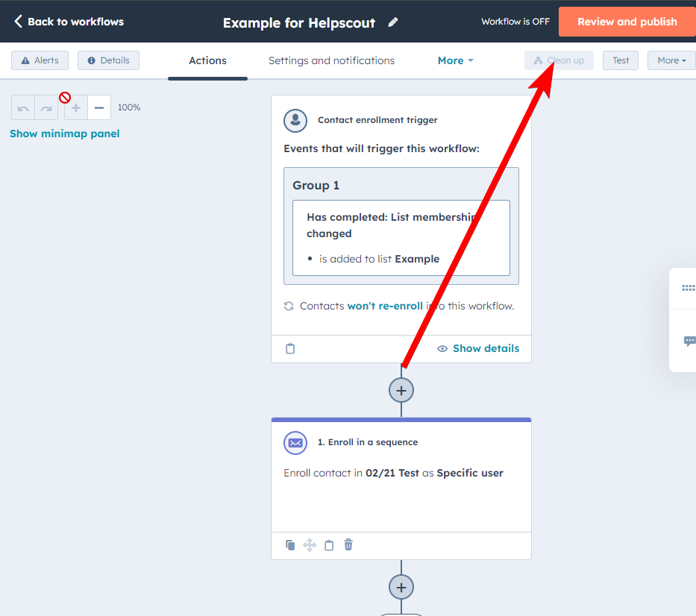Click 100% zoom level text

click(x=129, y=107)
